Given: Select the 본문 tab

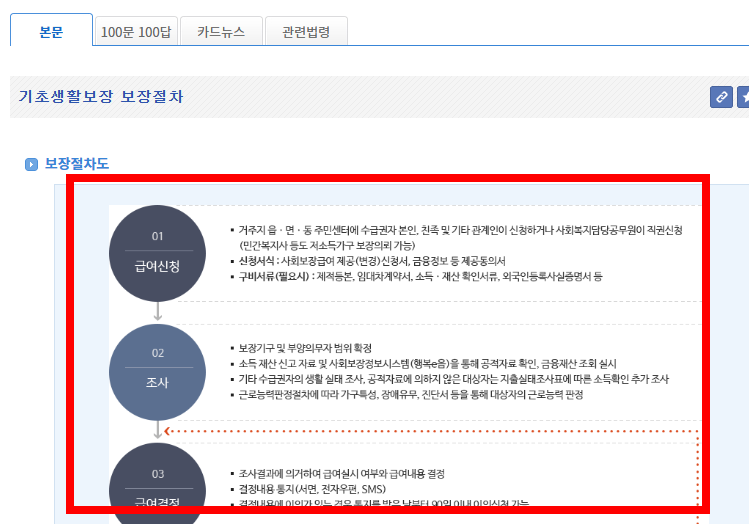Looking at the screenshot, I should tap(51, 30).
